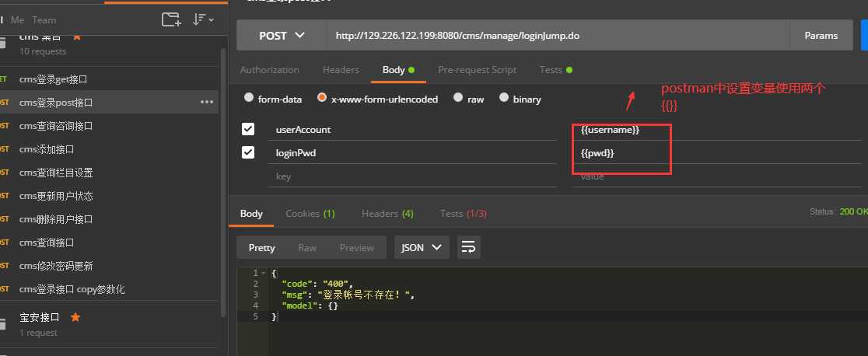The height and width of the screenshot is (356, 868).
Task: Select the binary body type
Action: pyautogui.click(x=504, y=97)
